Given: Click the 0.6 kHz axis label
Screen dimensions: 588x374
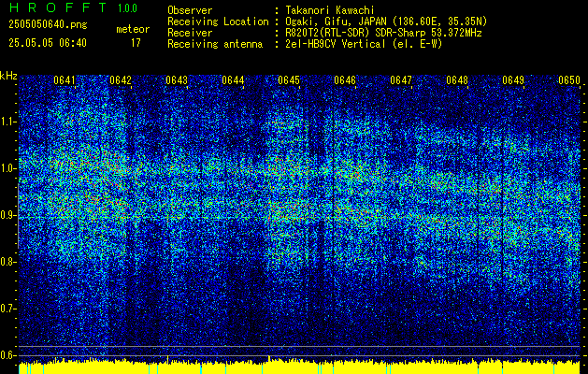Looking at the screenshot, I should pyautogui.click(x=8, y=355).
